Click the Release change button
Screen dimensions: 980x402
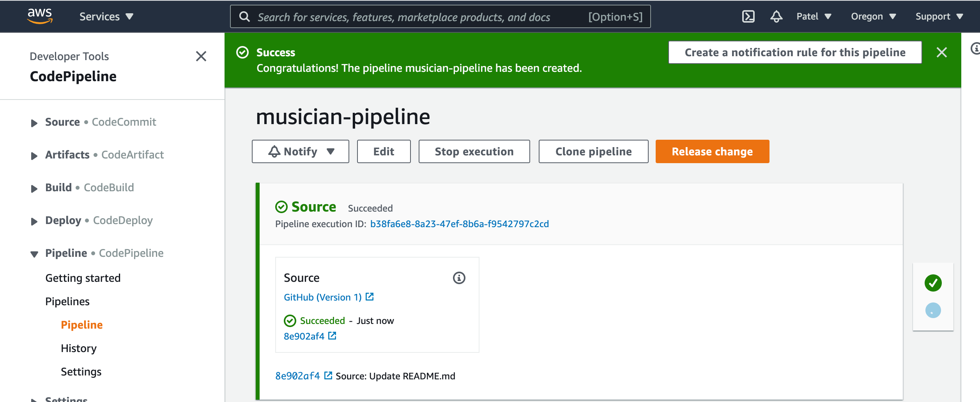click(x=712, y=151)
